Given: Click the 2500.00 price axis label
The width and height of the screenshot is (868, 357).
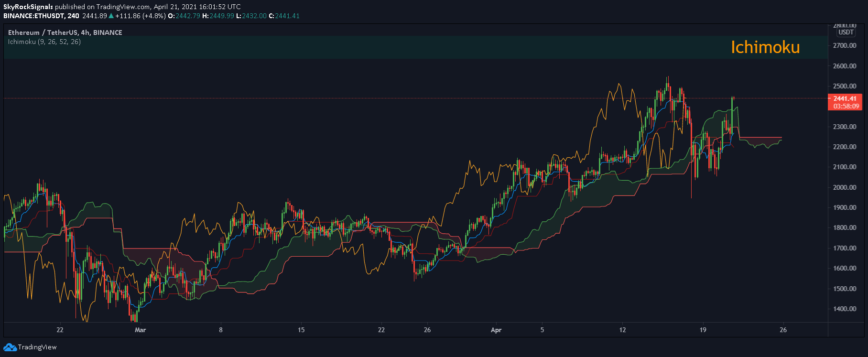Looking at the screenshot, I should [x=845, y=86].
